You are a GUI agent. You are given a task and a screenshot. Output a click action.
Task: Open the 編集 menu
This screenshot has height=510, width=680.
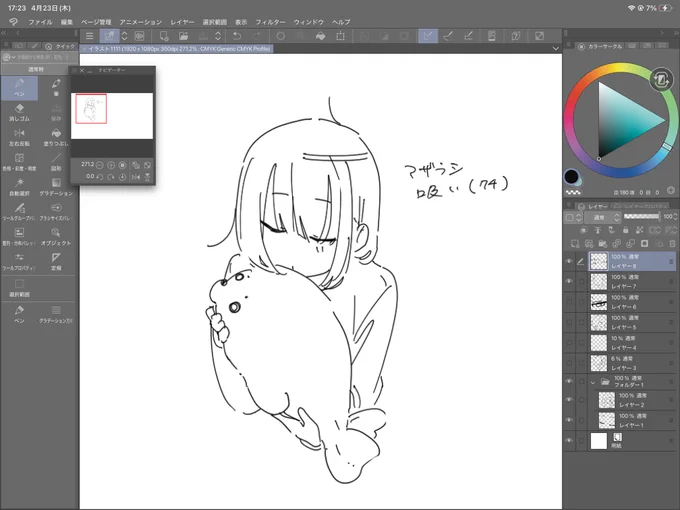(66, 22)
